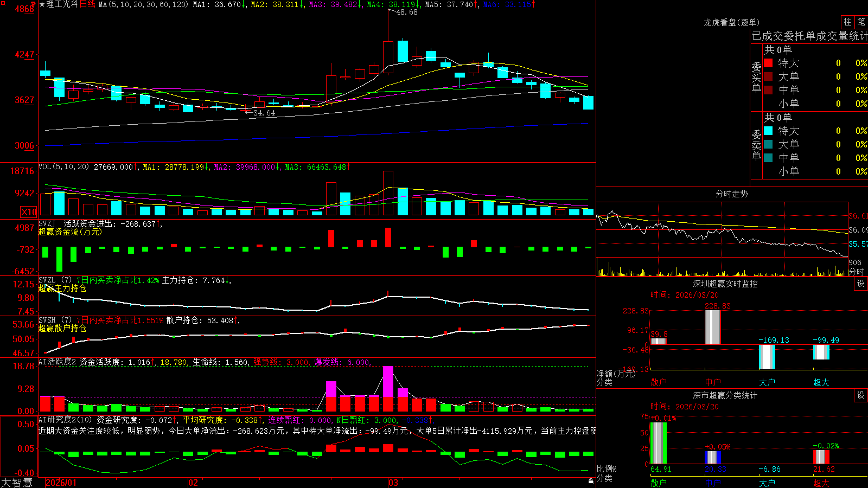This screenshot has width=868, height=488.
Task: Open 设 settings for 深市超赢分类统计
Action: coord(861,395)
